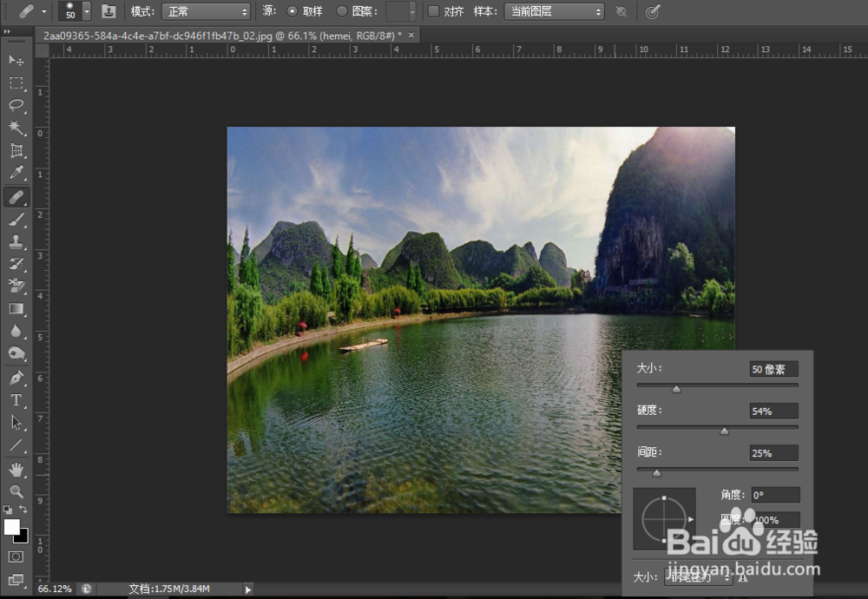Click the 文档:1.75M/3.84M status text
The image size is (868, 599).
coord(169,589)
